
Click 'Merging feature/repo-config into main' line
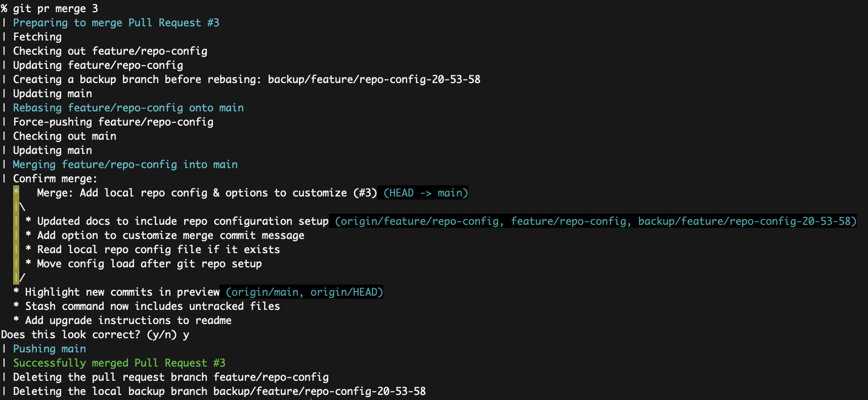[x=125, y=165]
